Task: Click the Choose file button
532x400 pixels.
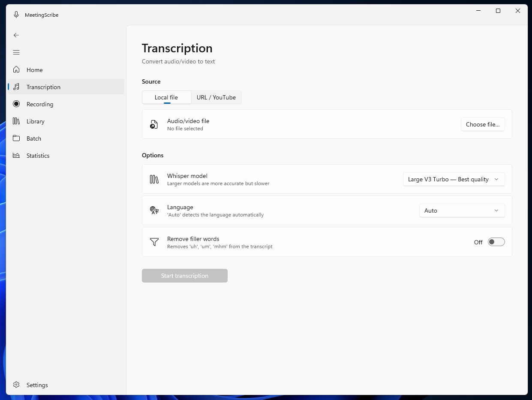Action: coord(483,124)
